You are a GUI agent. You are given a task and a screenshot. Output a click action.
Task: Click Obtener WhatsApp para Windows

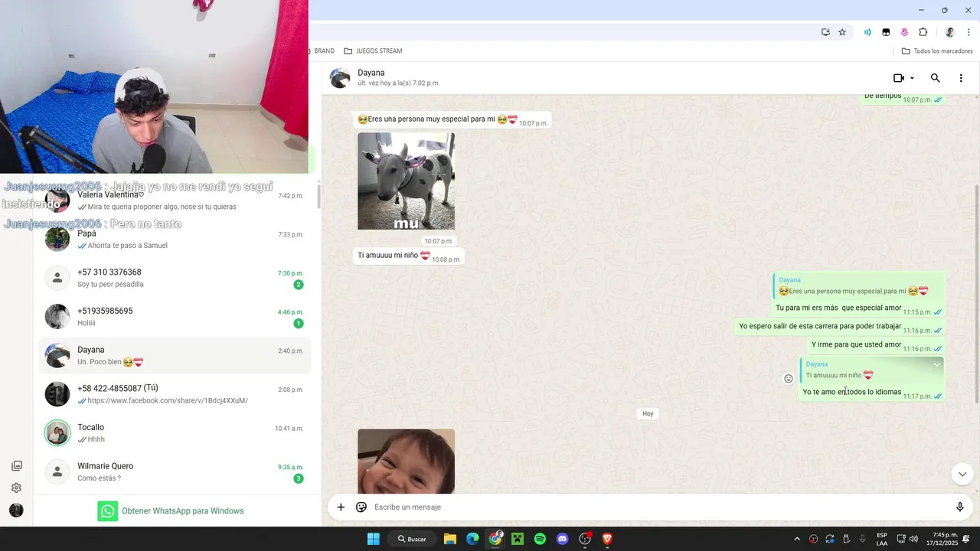(171, 511)
